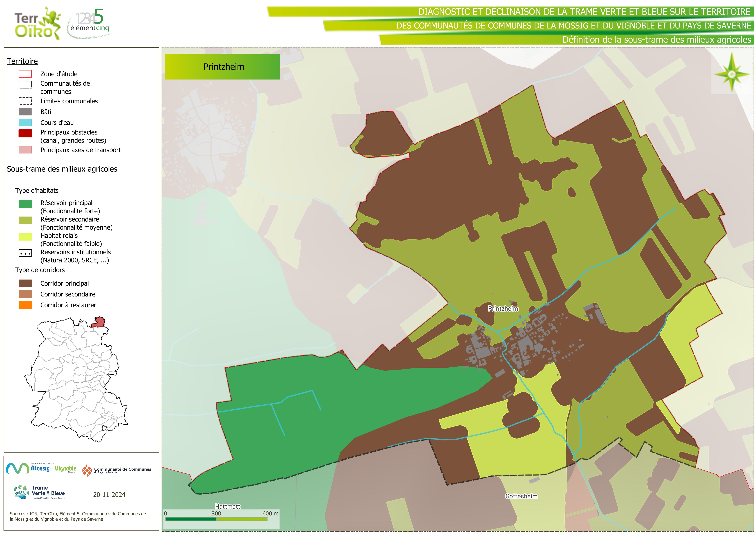
Task: Click the Réservoir principal green swatch
Action: click(25, 204)
